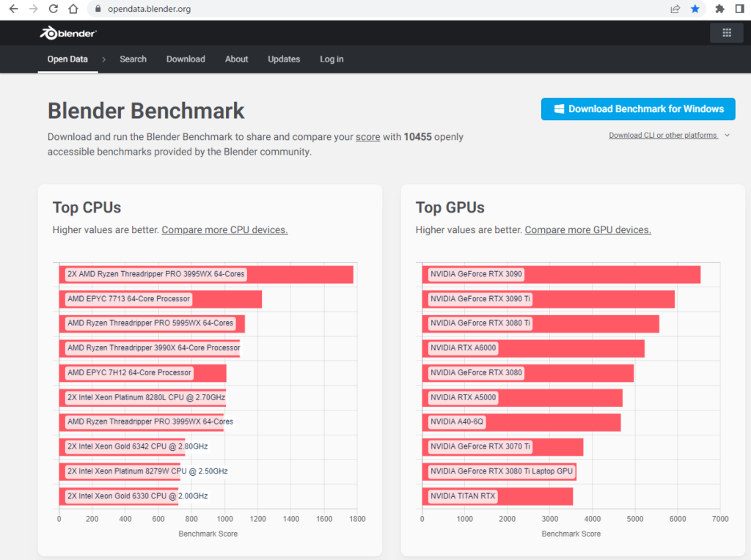The image size is (751, 560).
Task: Click the Blender logo in header
Action: click(x=68, y=33)
